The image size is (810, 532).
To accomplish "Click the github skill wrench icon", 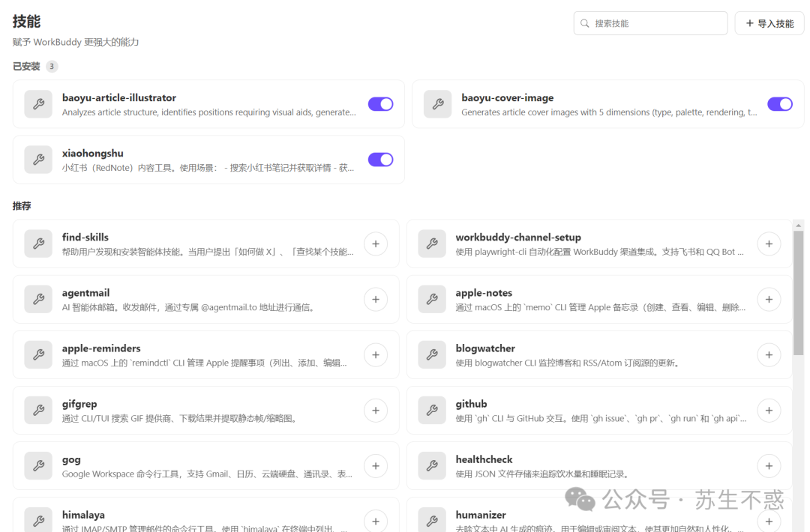I will tap(432, 410).
